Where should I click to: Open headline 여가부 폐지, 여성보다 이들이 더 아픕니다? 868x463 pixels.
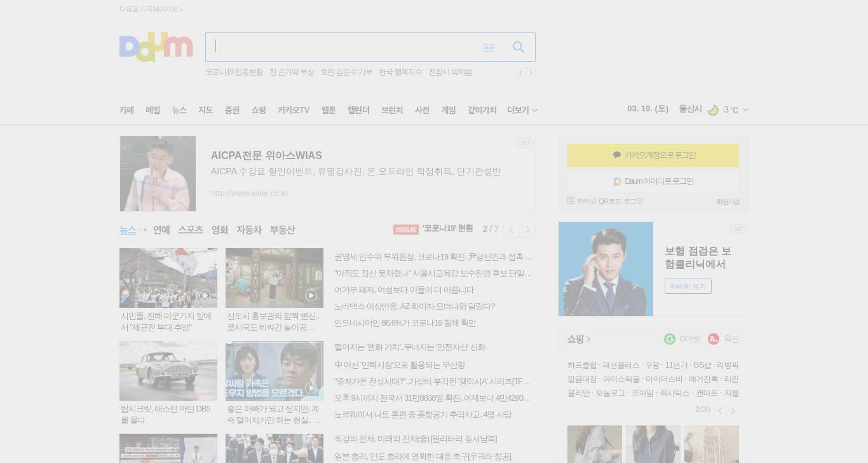click(x=404, y=290)
